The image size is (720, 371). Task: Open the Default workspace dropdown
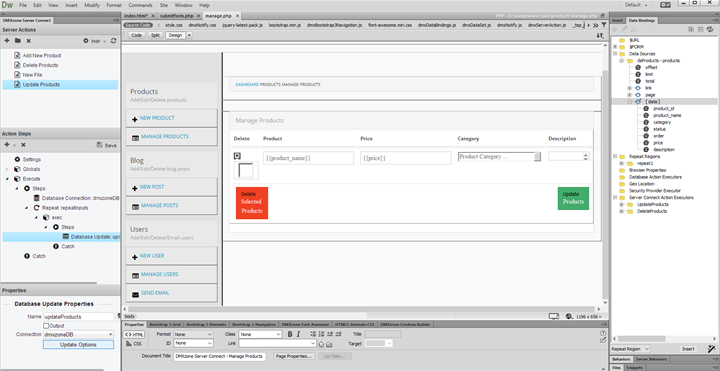click(x=636, y=5)
